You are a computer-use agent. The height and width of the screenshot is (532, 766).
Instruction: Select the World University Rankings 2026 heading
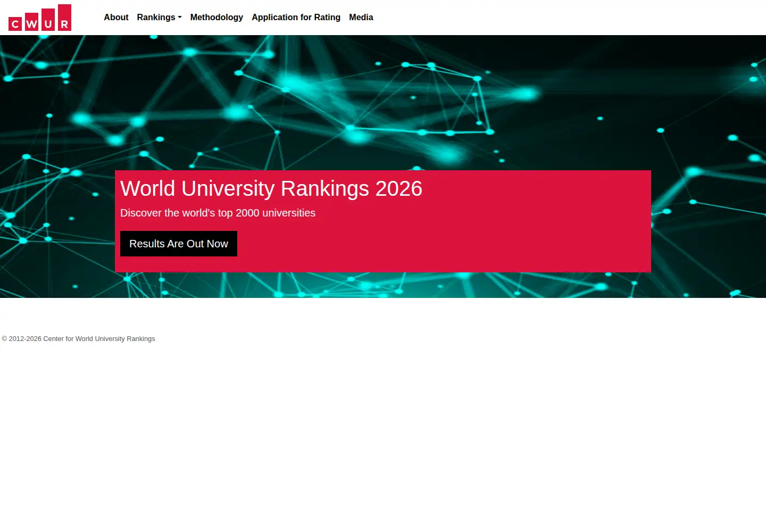point(271,188)
